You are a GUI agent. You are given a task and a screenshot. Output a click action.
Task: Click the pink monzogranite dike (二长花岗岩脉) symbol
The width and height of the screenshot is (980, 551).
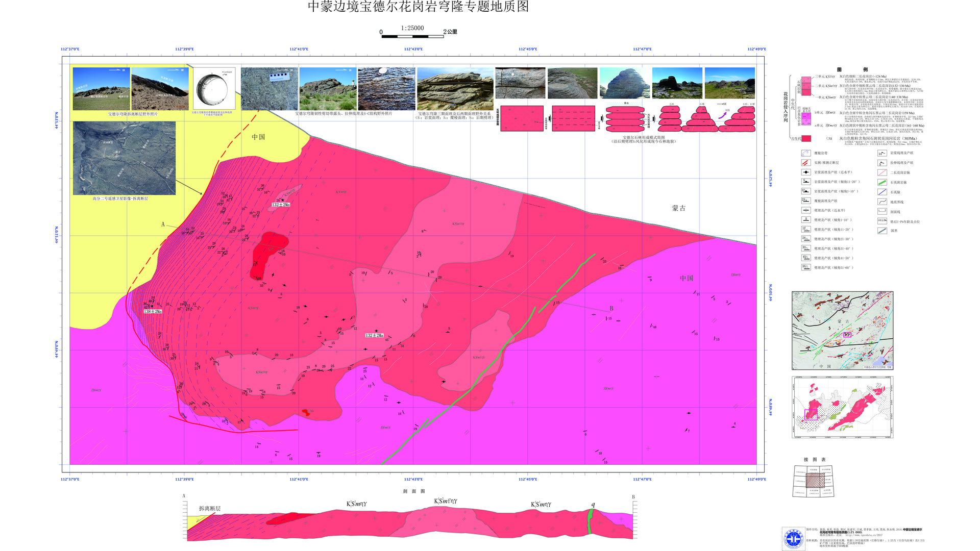(882, 172)
